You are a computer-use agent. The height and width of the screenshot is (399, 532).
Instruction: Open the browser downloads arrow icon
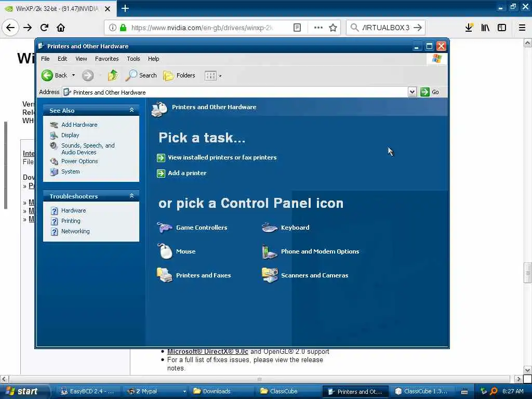tap(469, 28)
